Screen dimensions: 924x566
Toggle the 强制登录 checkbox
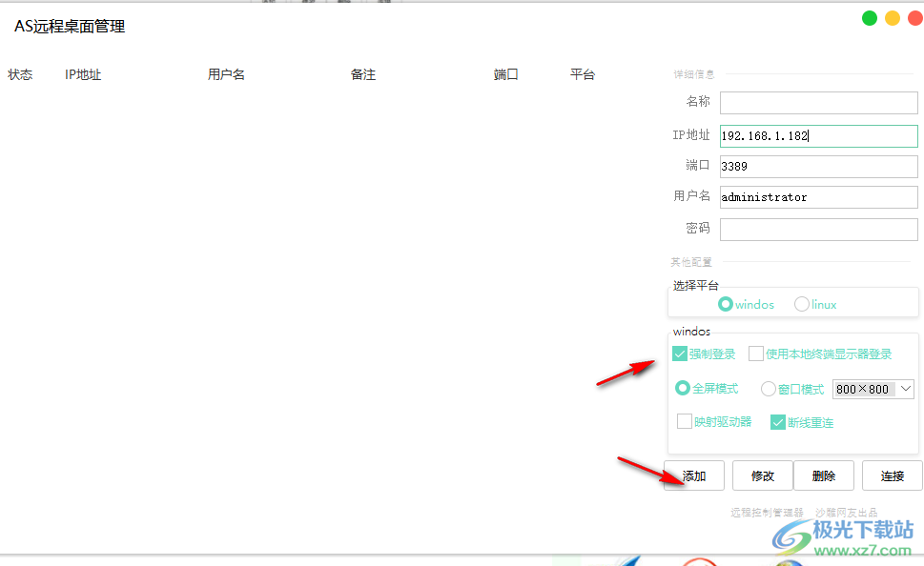click(x=680, y=354)
